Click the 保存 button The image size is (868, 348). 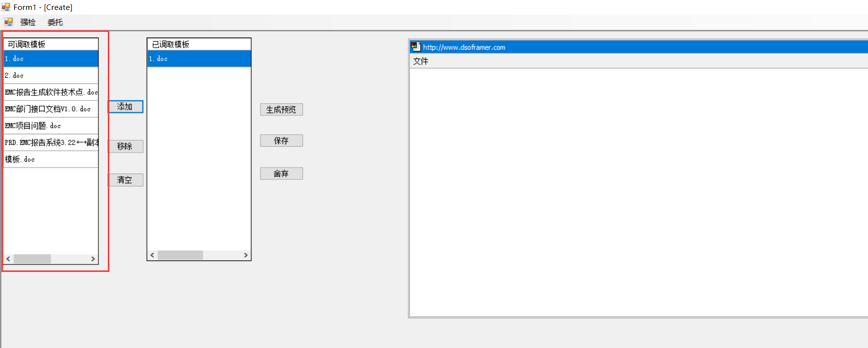(281, 141)
